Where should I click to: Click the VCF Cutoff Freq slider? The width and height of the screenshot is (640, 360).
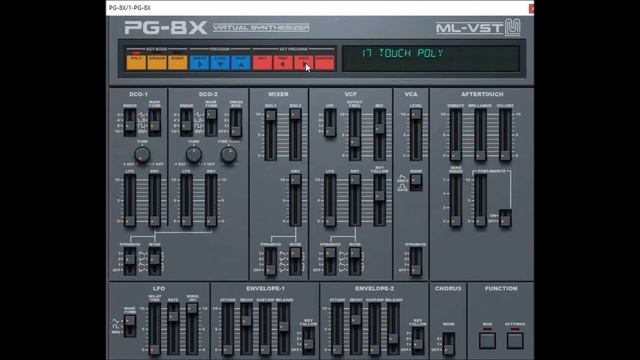(x=355, y=135)
